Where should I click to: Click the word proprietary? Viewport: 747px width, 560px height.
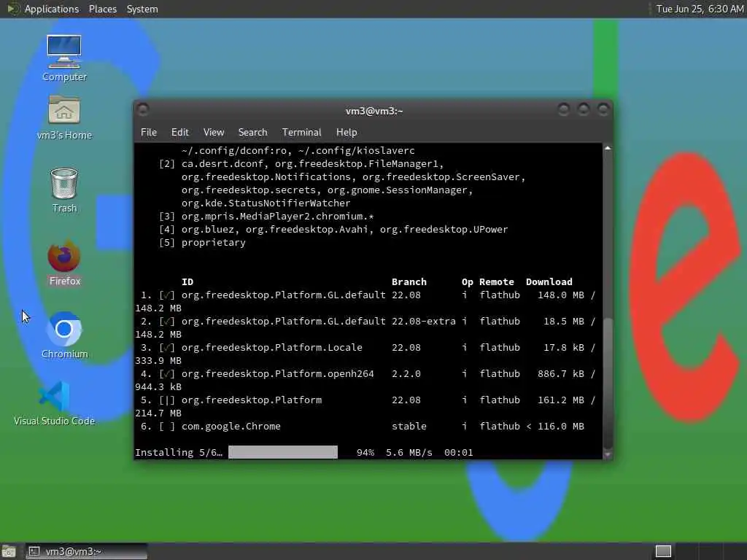pos(214,242)
